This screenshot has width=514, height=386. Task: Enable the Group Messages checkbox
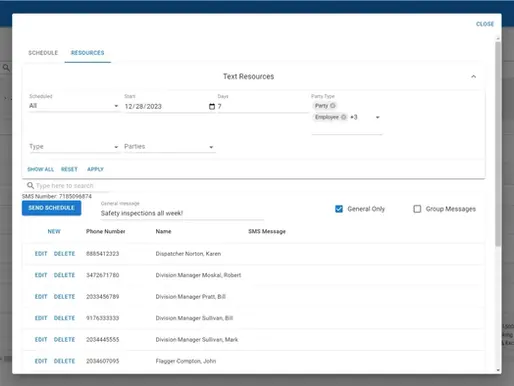[417, 209]
